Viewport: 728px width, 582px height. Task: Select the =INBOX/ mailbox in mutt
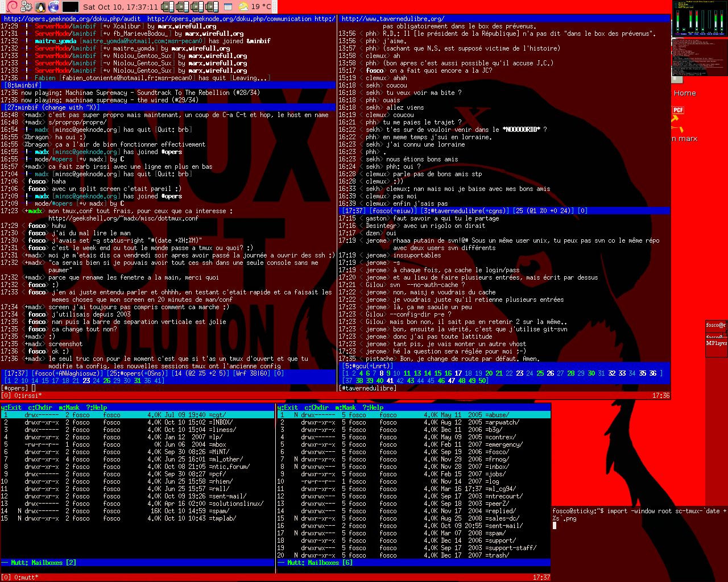point(221,422)
